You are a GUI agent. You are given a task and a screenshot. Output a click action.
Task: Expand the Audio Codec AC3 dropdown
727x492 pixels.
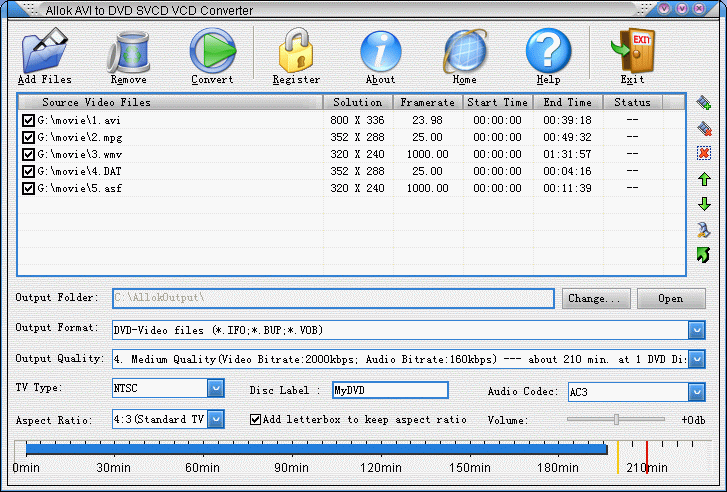pos(697,392)
